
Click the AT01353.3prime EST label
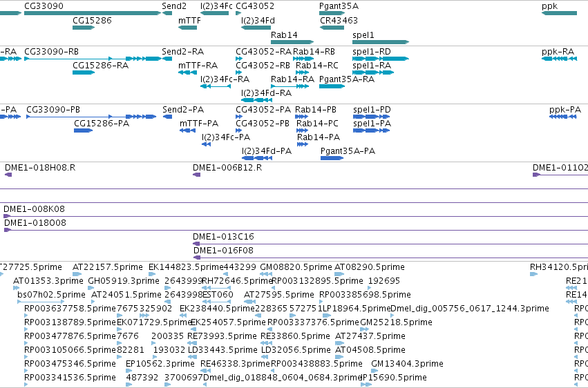(x=48, y=280)
